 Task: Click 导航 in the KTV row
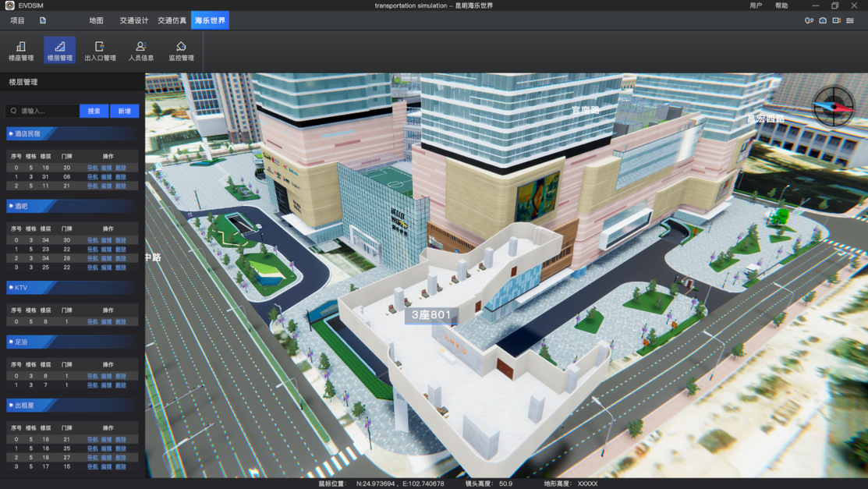pos(93,322)
